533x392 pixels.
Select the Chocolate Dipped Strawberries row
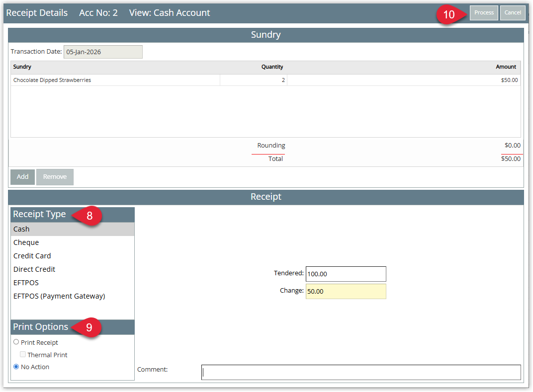266,80
